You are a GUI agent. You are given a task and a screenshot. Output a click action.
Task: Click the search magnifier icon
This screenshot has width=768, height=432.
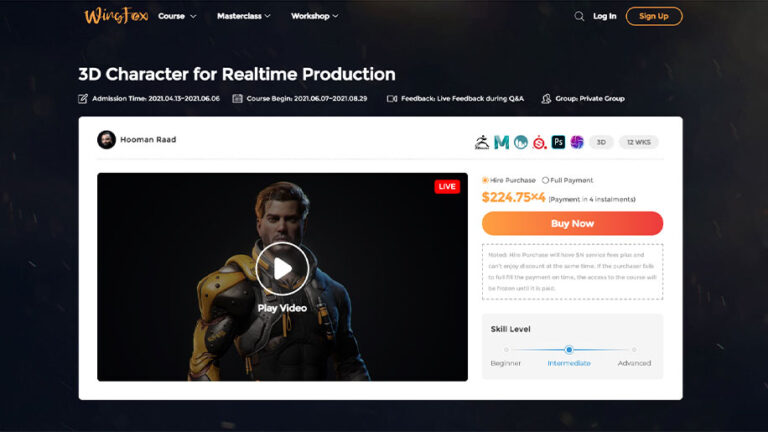pyautogui.click(x=579, y=16)
